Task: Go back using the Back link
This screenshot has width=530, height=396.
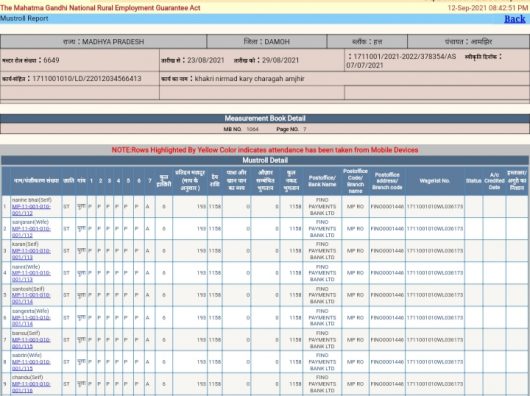Action: 515,19
